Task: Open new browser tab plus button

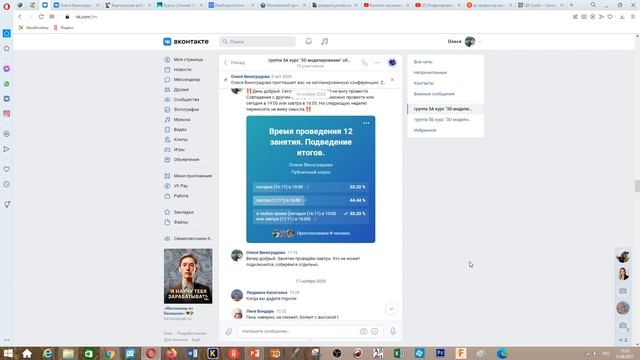Action: point(571,5)
